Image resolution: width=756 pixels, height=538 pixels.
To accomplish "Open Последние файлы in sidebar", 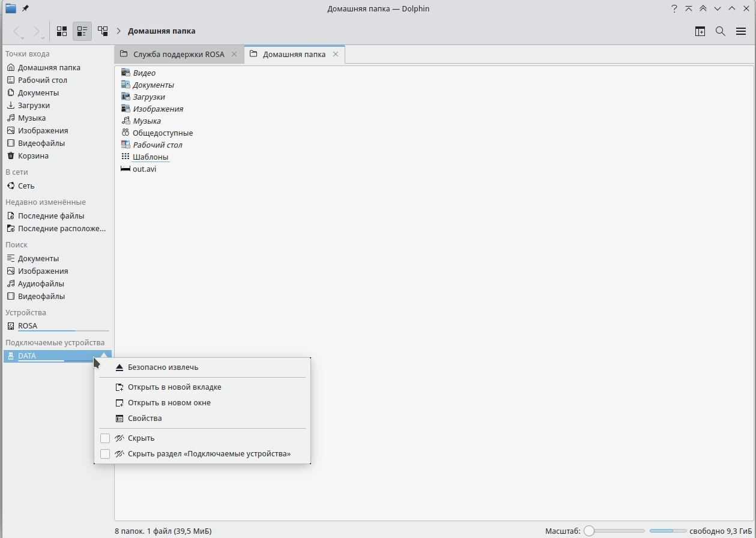I will (58, 216).
